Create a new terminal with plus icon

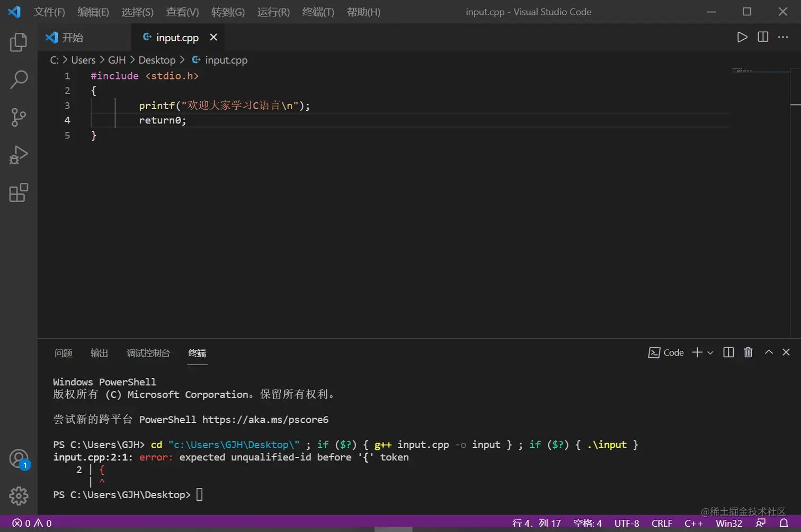pyautogui.click(x=697, y=352)
